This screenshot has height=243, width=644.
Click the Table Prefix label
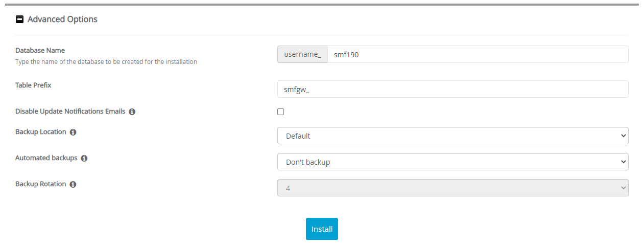[x=33, y=85]
